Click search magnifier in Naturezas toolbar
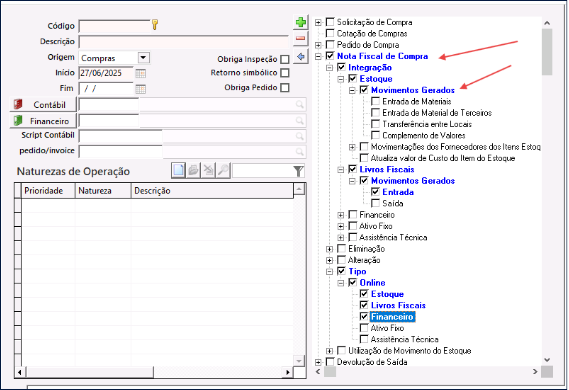The width and height of the screenshot is (569, 390). coord(223,170)
